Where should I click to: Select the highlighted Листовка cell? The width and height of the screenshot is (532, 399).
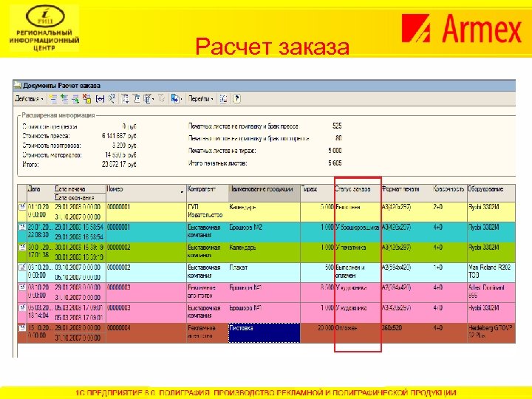pyautogui.click(x=265, y=332)
